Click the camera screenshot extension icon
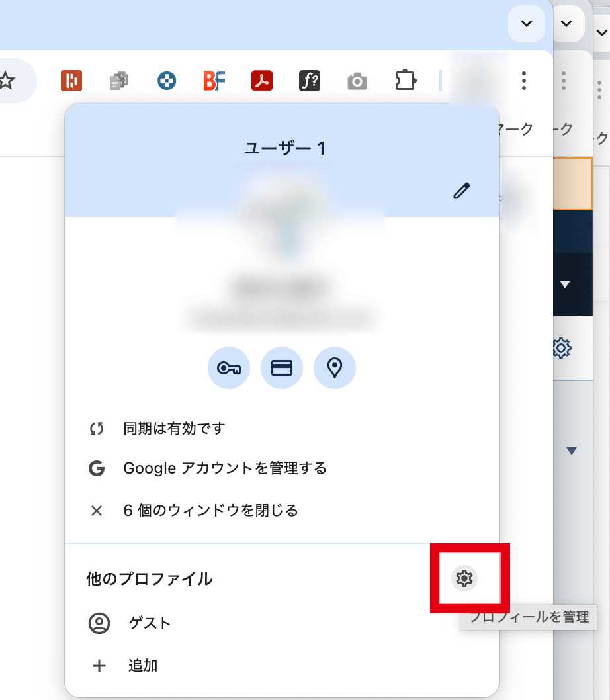 [357, 81]
